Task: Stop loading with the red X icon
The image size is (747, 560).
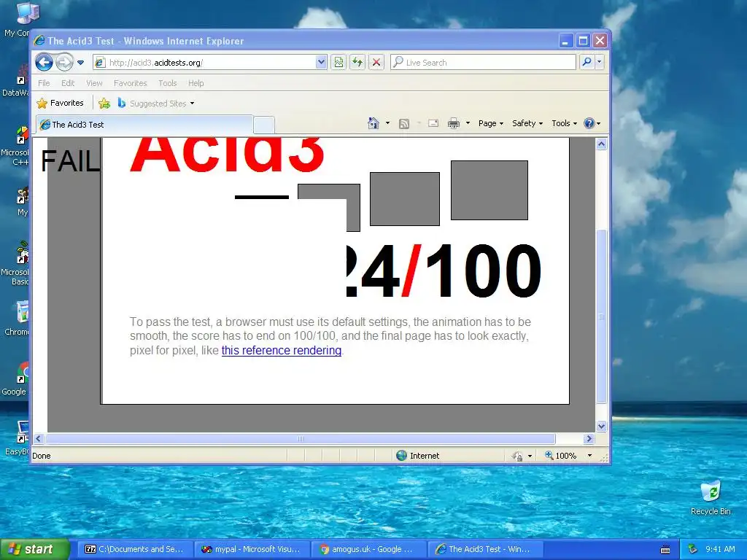Action: point(376,63)
